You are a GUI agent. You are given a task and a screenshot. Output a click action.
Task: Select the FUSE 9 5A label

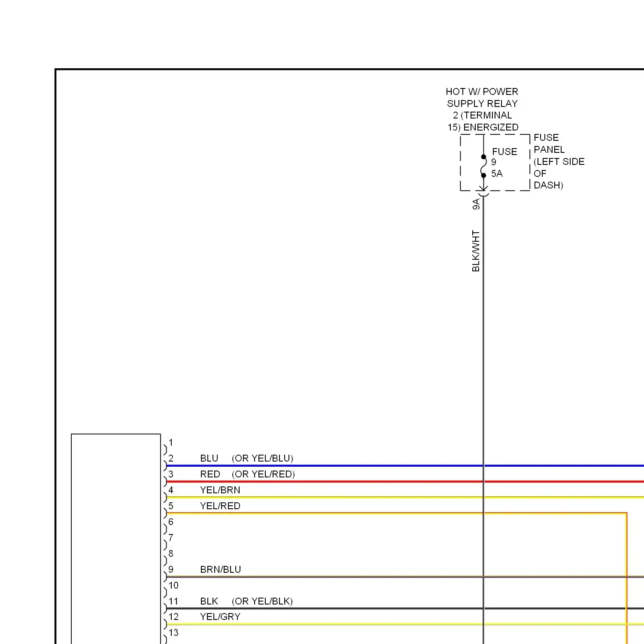(x=504, y=163)
